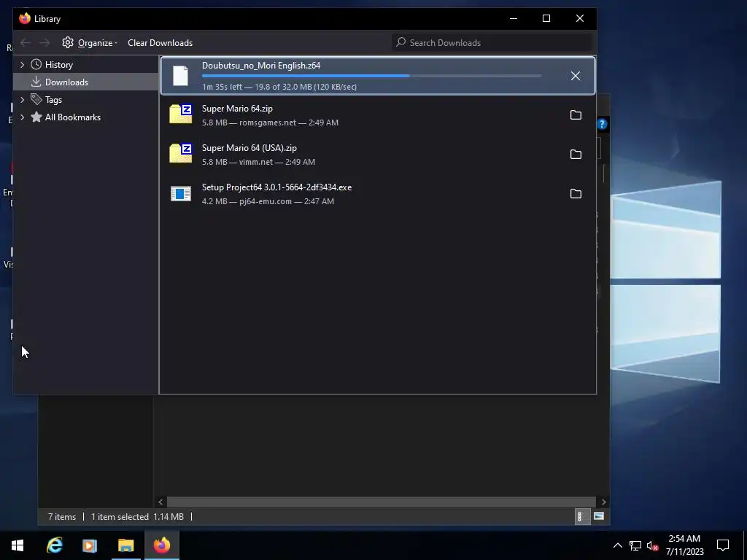The height and width of the screenshot is (560, 747).
Task: Open folder for Setup Project64 exe download
Action: 576,194
